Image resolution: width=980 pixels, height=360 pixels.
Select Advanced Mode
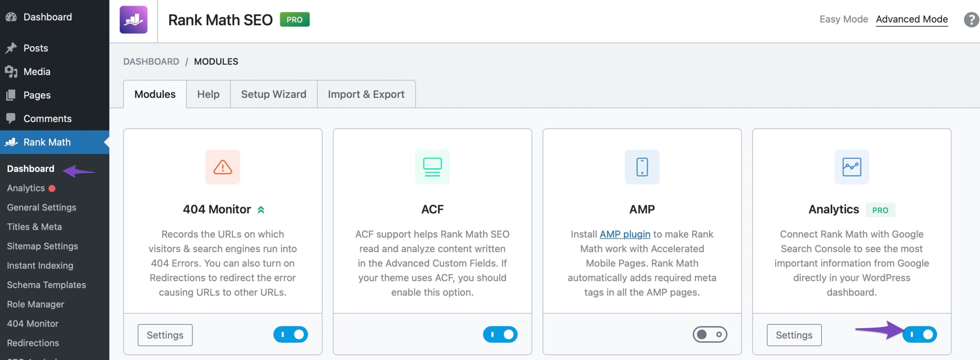point(911,19)
